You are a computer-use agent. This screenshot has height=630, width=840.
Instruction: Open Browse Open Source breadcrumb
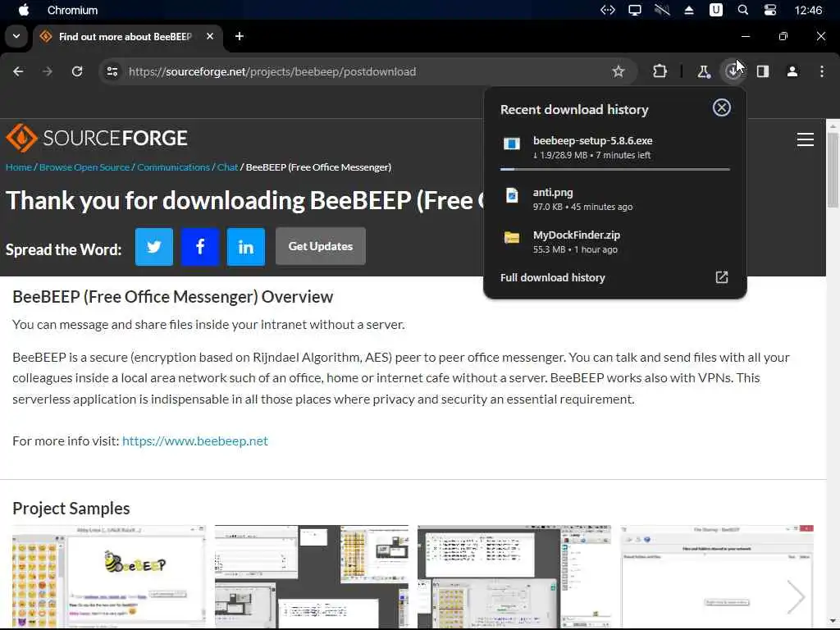pos(84,167)
